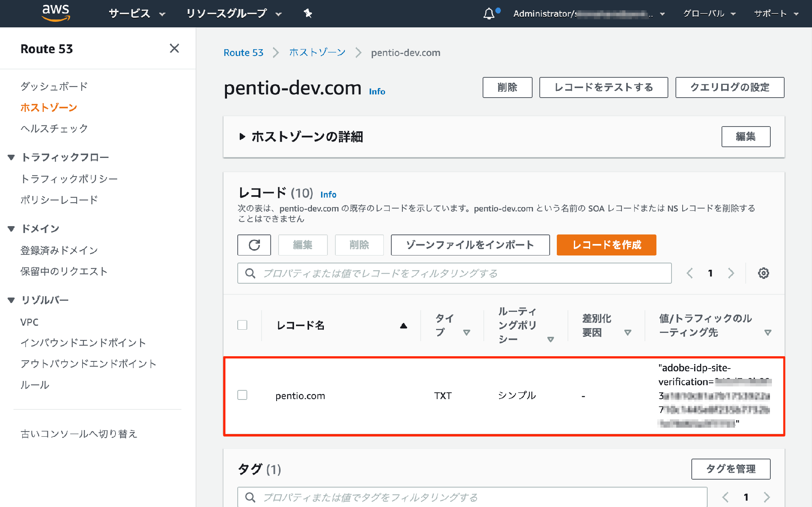Image resolution: width=812 pixels, height=507 pixels.
Task: Open Info link beside レコード heading
Action: tap(328, 194)
